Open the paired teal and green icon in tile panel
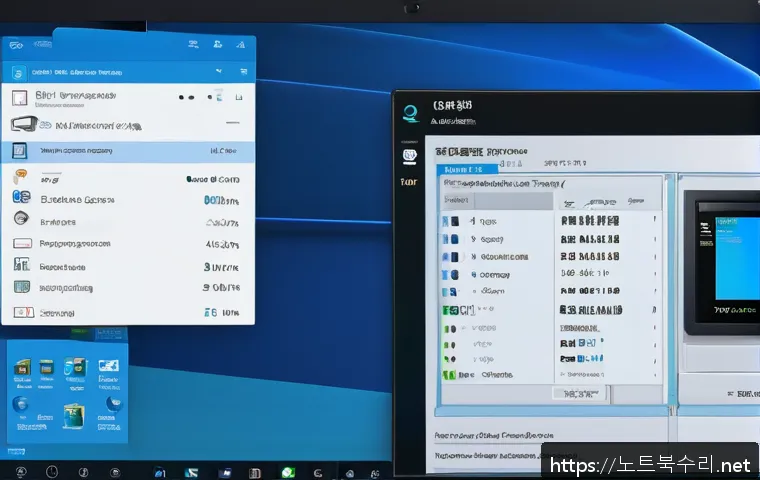The height and width of the screenshot is (480, 760). point(76,367)
